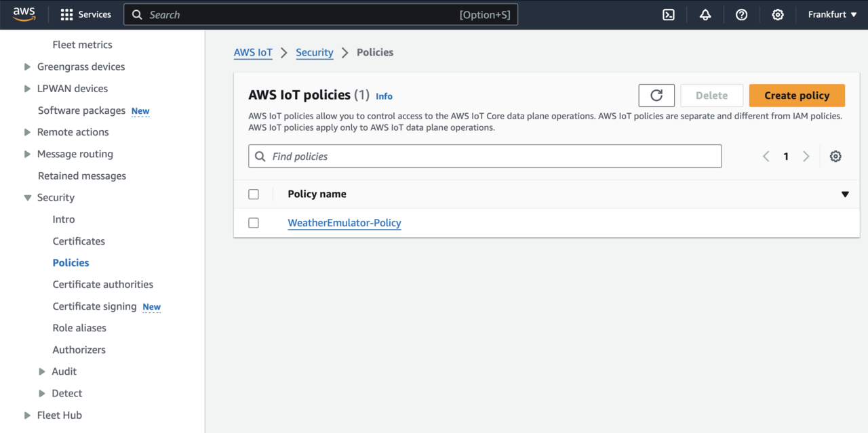Select the WeatherEmulator-Policy checkbox

coord(254,223)
